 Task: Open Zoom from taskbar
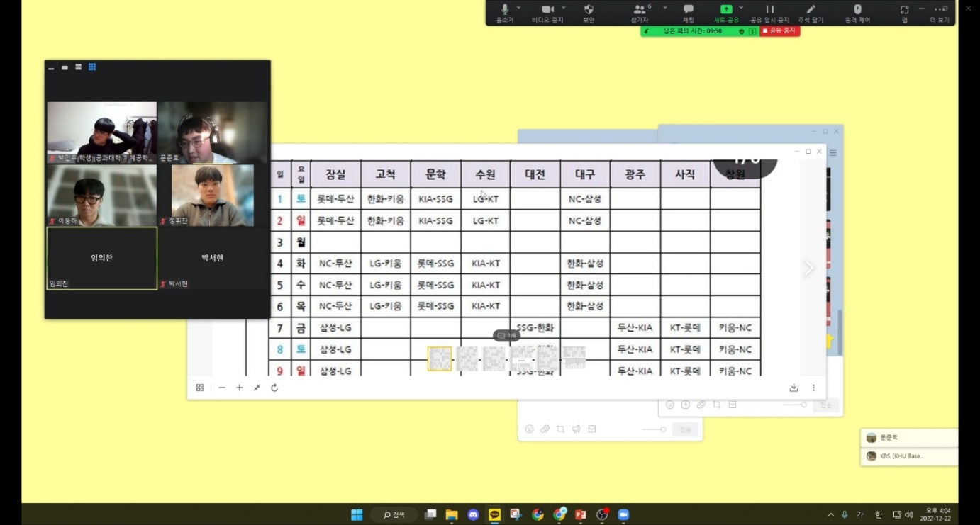624,514
